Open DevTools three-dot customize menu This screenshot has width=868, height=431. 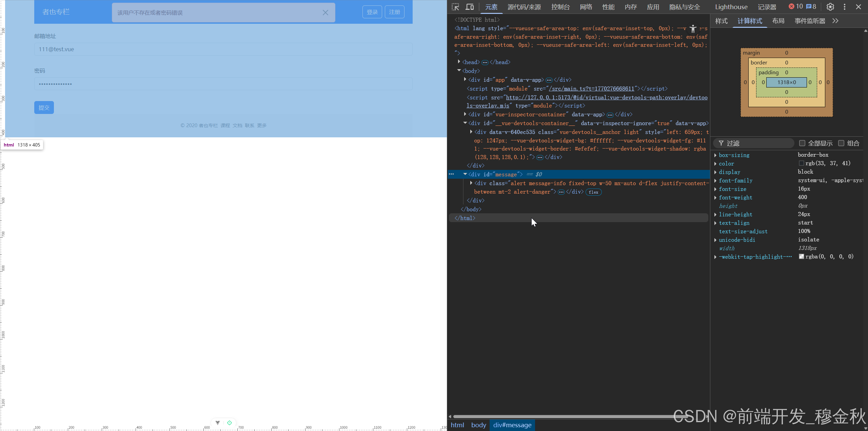(845, 7)
